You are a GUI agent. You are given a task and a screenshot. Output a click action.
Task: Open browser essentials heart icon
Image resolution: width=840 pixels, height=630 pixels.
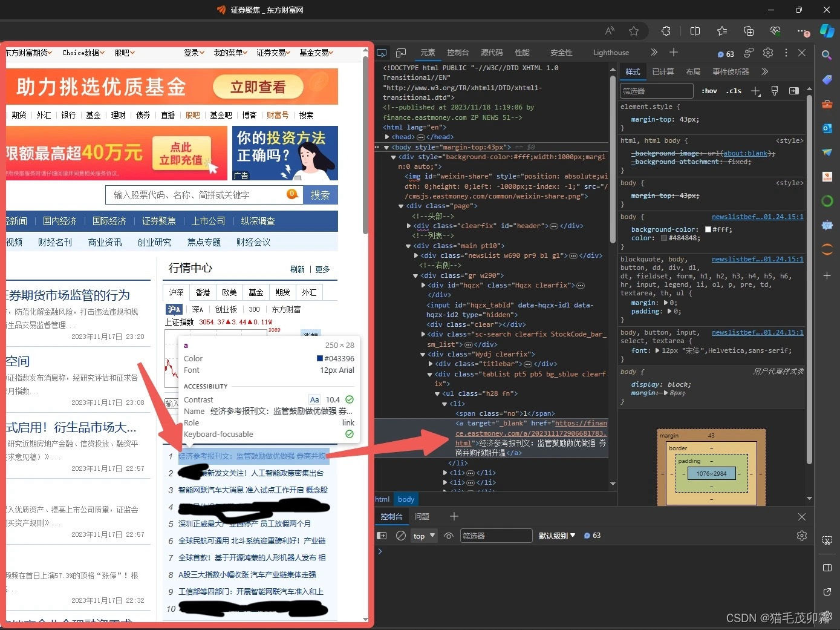coord(775,31)
